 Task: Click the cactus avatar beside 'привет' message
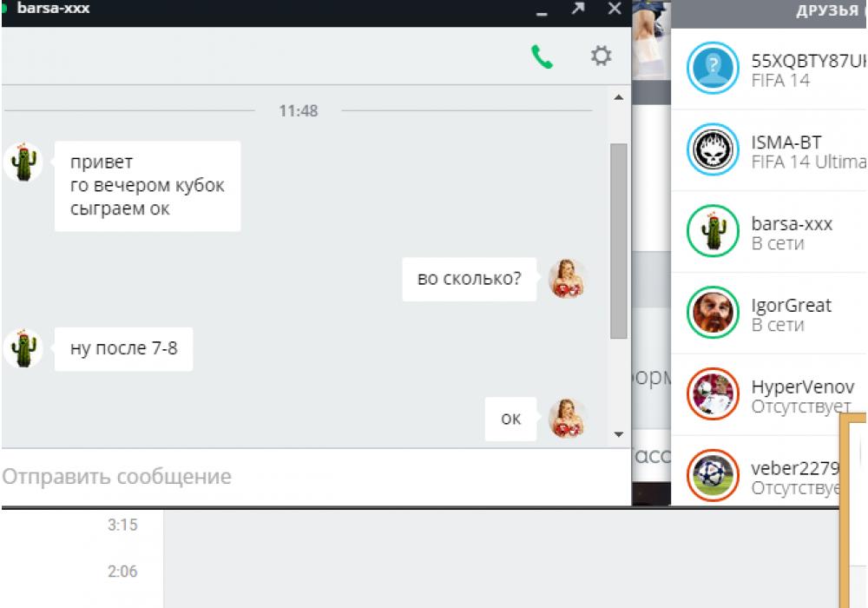coord(23,161)
